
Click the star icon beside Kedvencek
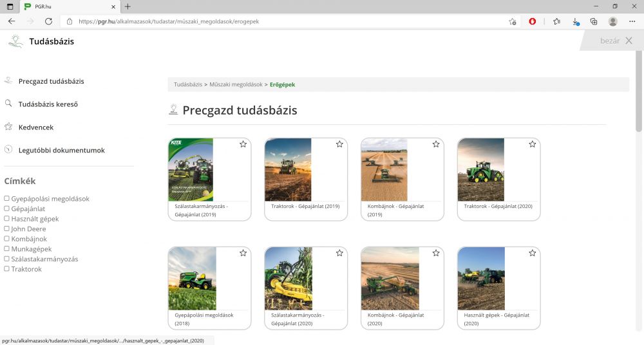[8, 127]
